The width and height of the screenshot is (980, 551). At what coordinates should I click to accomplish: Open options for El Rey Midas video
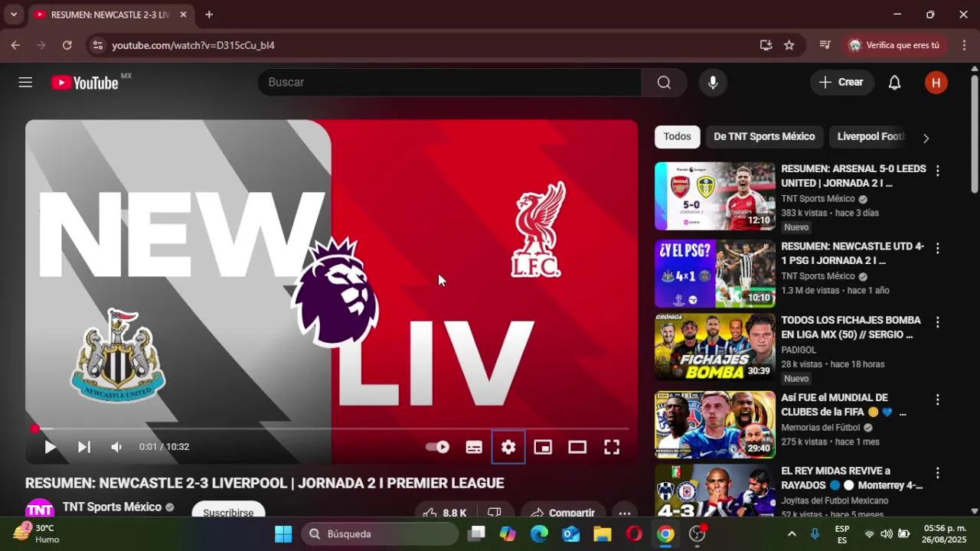937,473
